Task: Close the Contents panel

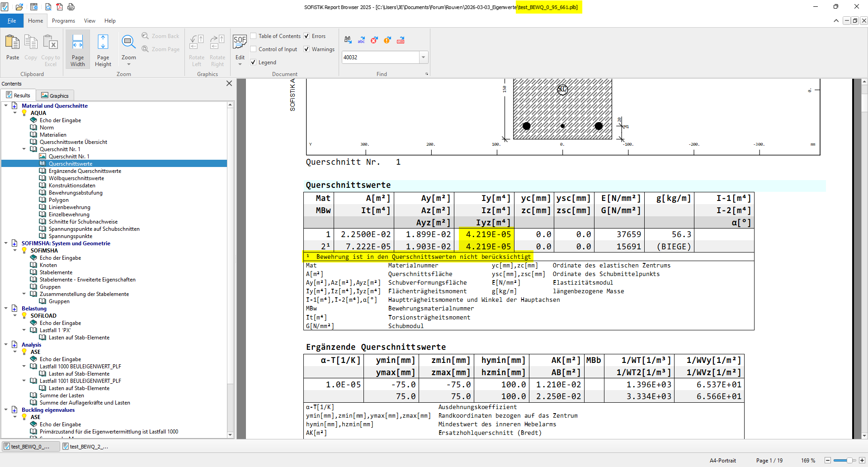Action: pyautogui.click(x=229, y=84)
